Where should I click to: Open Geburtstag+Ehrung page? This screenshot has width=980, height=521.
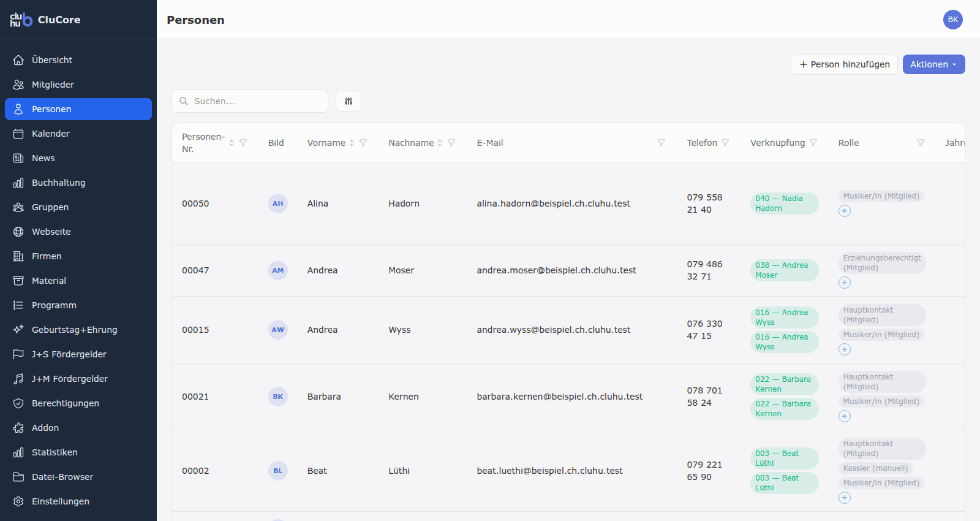[x=78, y=330]
